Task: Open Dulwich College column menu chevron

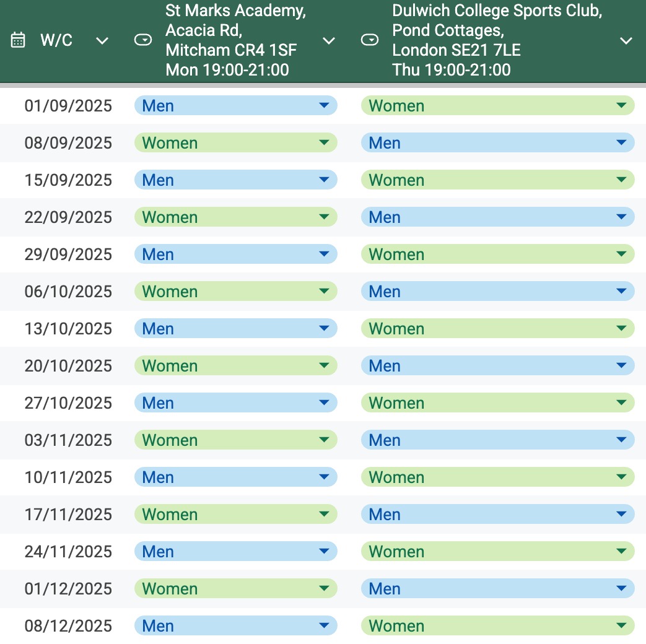Action: (626, 41)
